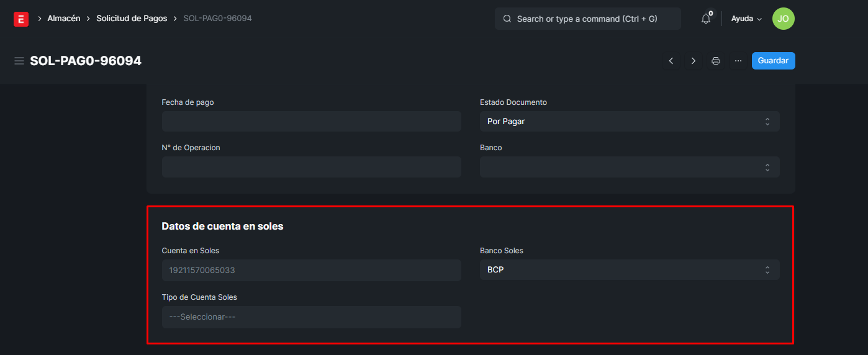
Task: Go to previous document arrow
Action: (671, 61)
